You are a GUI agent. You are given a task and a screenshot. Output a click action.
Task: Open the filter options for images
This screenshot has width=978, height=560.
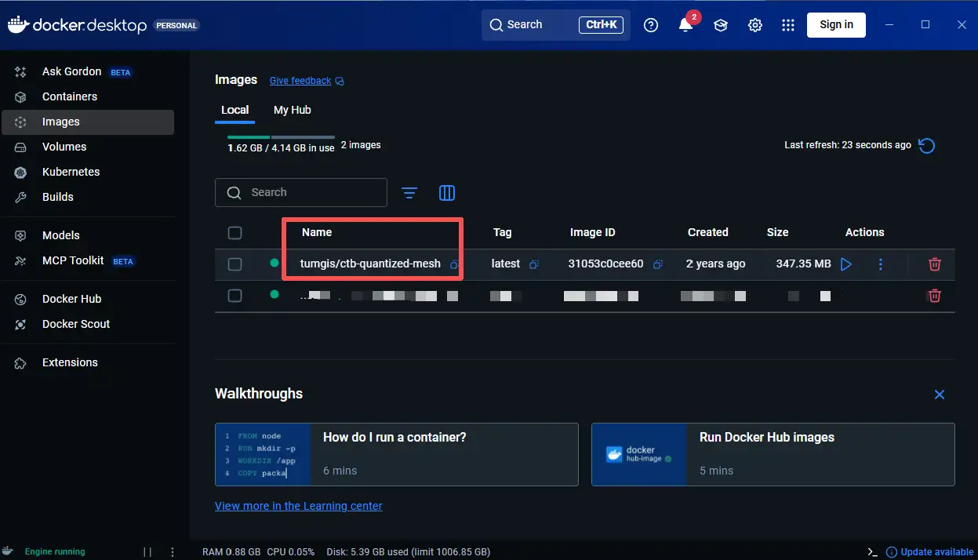409,193
